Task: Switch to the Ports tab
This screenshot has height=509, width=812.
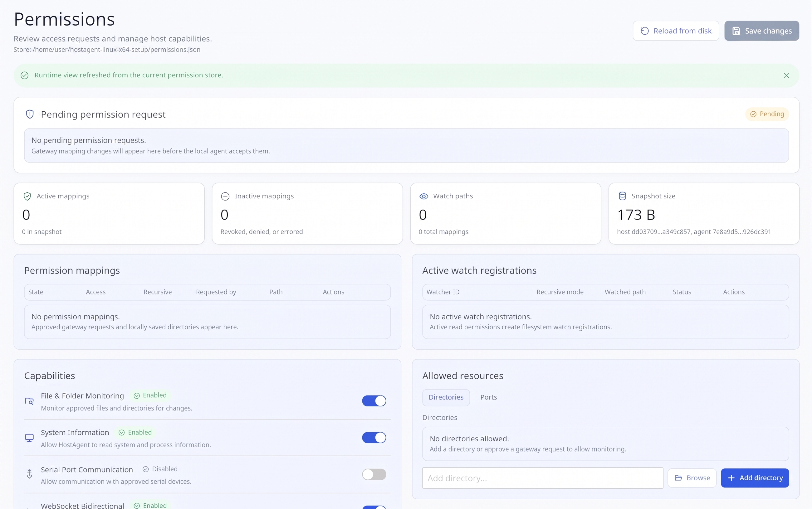Action: [488, 397]
